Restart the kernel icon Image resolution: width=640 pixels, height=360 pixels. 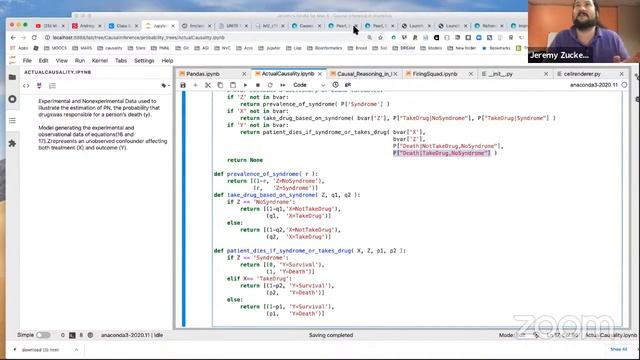point(270,85)
